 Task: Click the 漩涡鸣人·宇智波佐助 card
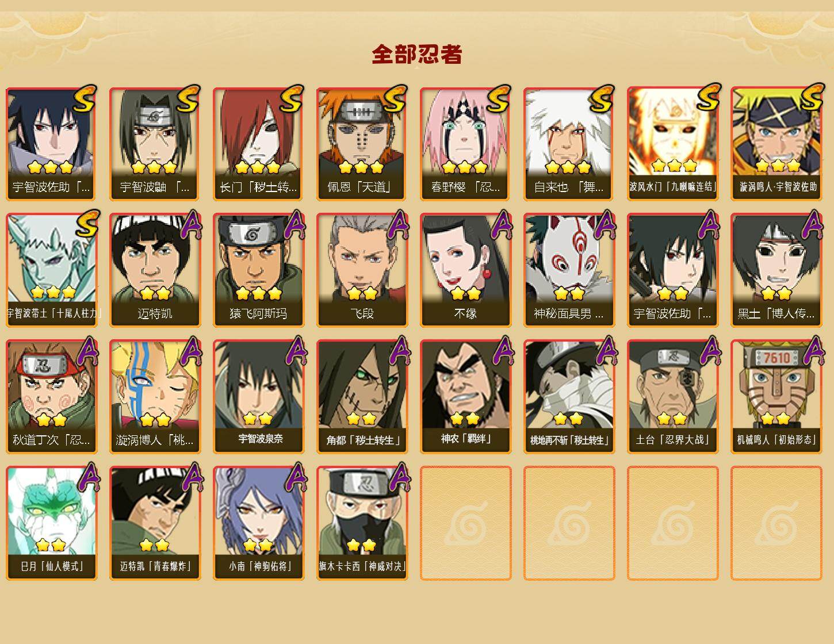pos(776,144)
